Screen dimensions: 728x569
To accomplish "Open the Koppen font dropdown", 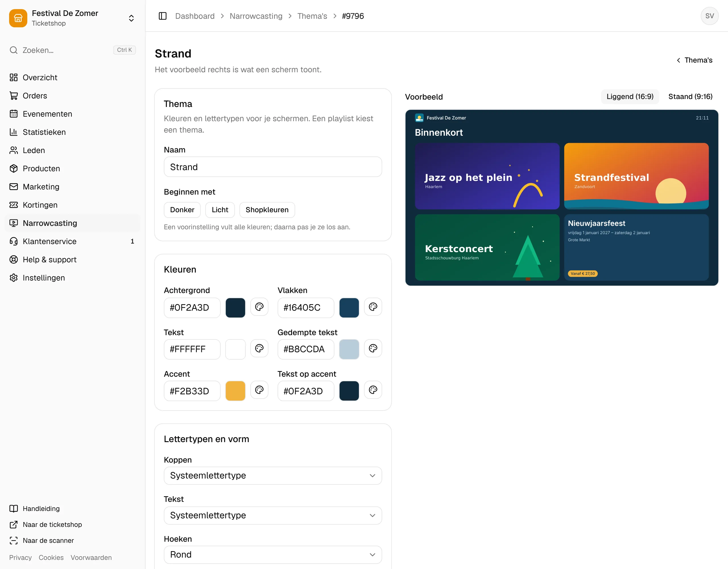I will click(x=273, y=476).
